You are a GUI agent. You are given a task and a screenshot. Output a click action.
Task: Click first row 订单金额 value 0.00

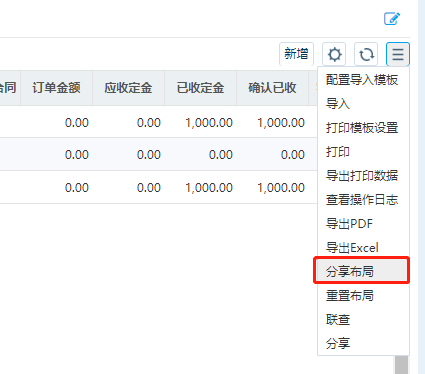coord(77,123)
